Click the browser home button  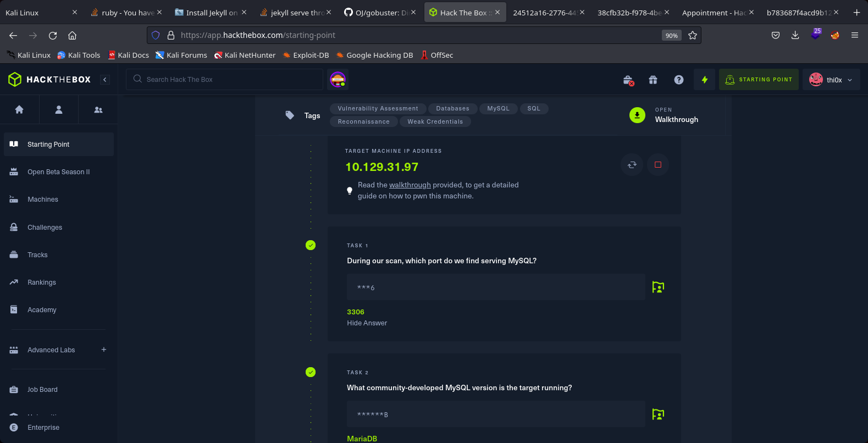pyautogui.click(x=72, y=35)
